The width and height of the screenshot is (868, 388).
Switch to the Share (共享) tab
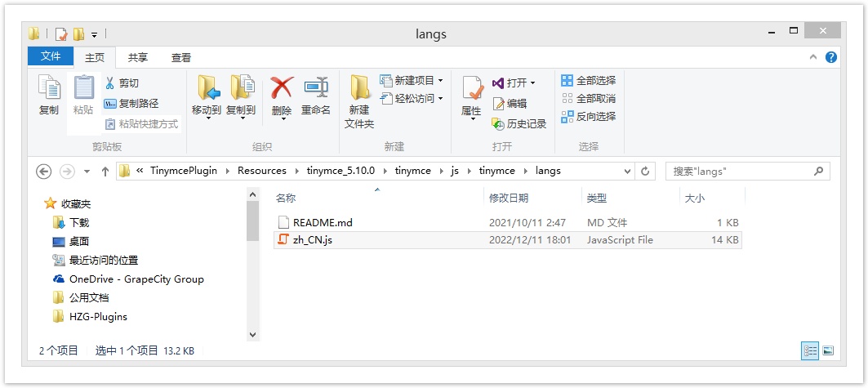[x=138, y=57]
